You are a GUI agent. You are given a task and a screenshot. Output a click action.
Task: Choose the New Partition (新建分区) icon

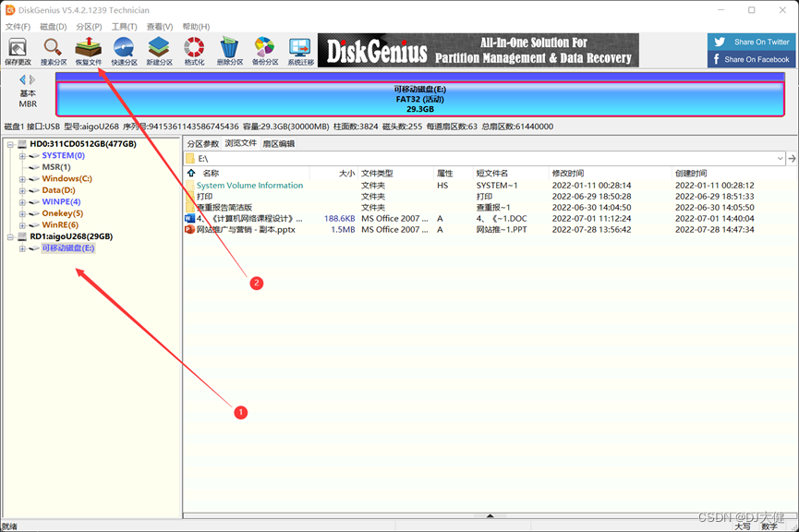(x=160, y=51)
